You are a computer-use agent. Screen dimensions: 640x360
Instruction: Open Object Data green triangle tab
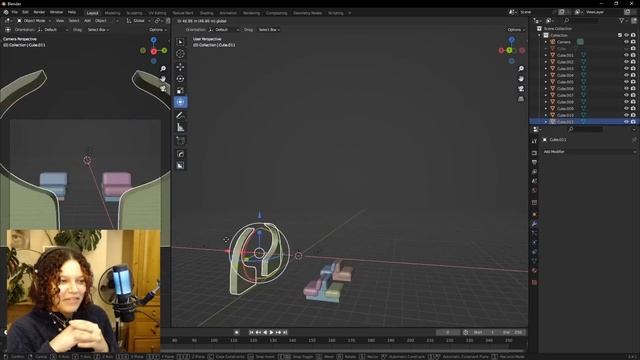pos(534,261)
